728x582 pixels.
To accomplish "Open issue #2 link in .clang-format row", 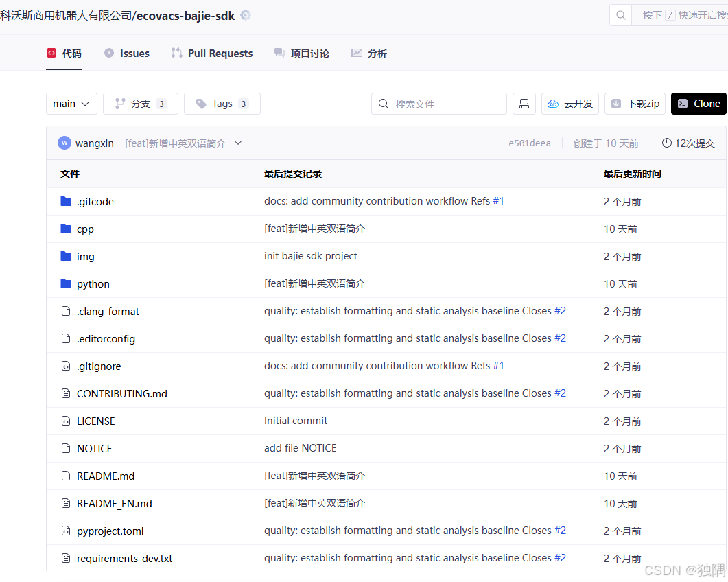I will [560, 310].
